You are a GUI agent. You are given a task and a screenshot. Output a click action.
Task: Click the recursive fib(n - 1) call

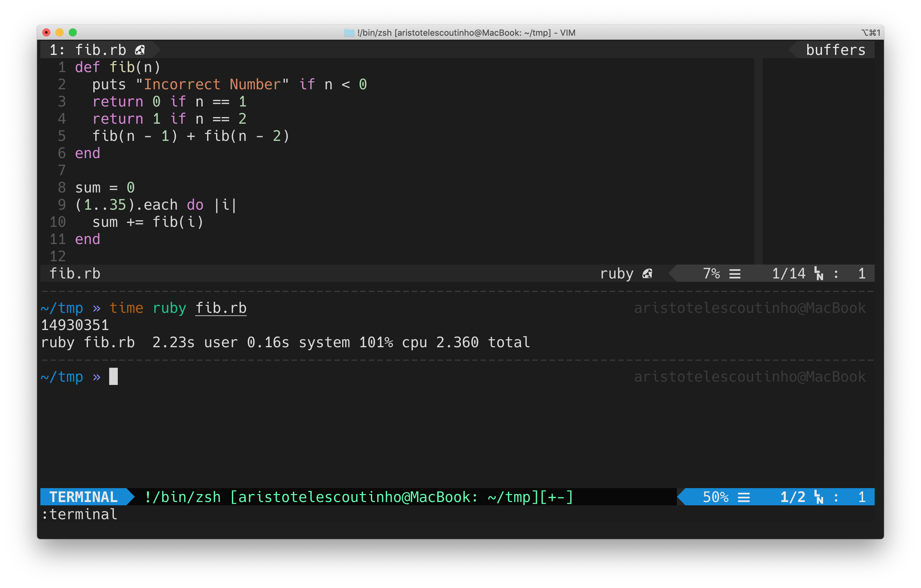pos(135,136)
